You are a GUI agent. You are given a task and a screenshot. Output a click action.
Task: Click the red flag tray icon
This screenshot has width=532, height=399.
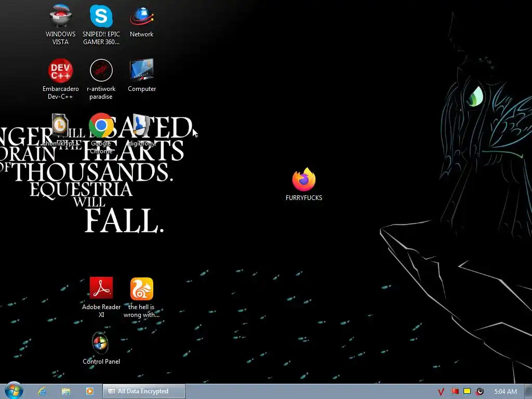pyautogui.click(x=455, y=391)
